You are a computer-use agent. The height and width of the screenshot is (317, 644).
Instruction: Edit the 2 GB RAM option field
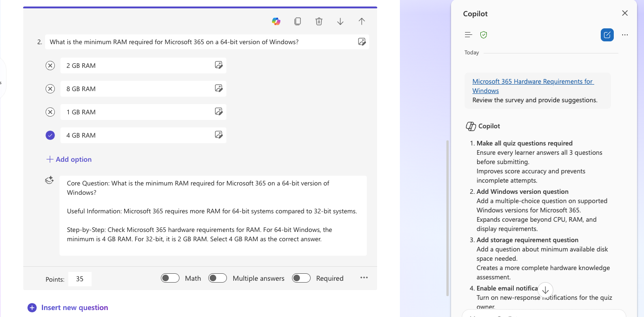coord(143,66)
